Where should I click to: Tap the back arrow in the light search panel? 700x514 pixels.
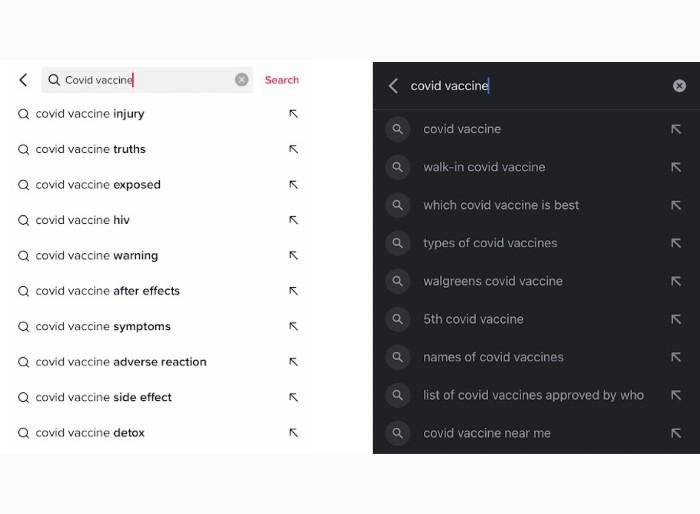[x=23, y=80]
